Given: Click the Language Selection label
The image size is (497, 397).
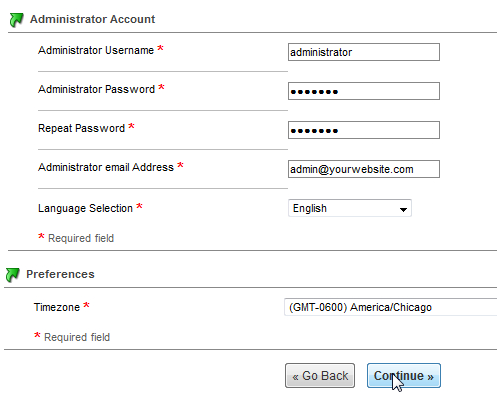Looking at the screenshot, I should [85, 208].
